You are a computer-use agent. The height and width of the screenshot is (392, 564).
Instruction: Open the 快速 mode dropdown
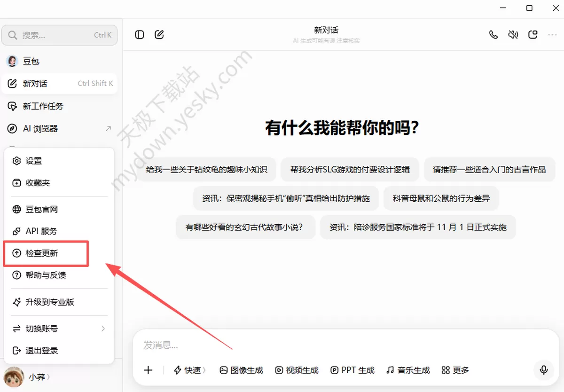coord(190,370)
